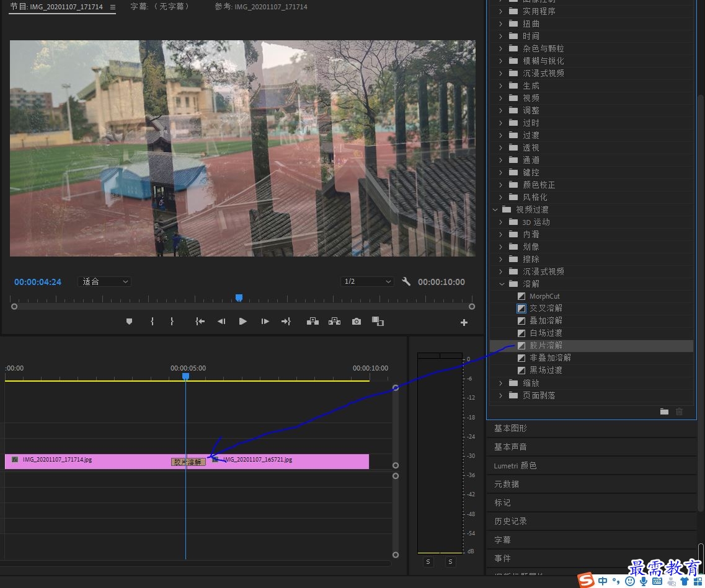Step forward one frame
The height and width of the screenshot is (588, 705).
point(265,321)
